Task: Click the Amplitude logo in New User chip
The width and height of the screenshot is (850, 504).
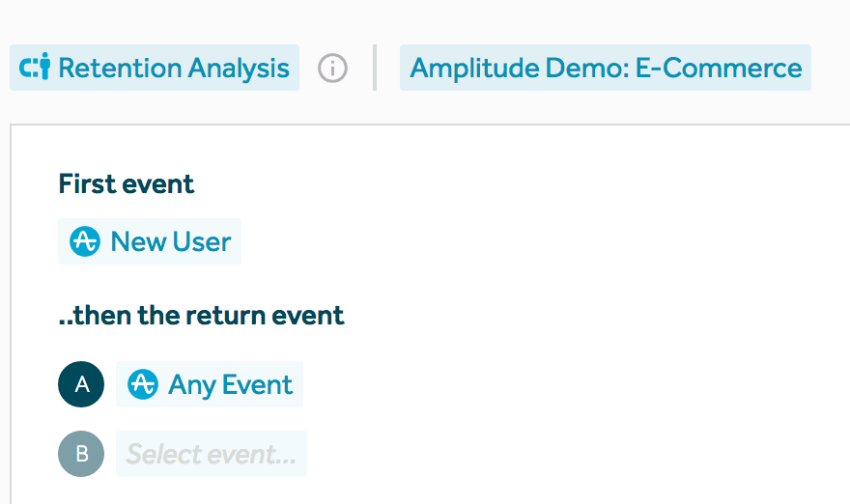Action: tap(85, 241)
